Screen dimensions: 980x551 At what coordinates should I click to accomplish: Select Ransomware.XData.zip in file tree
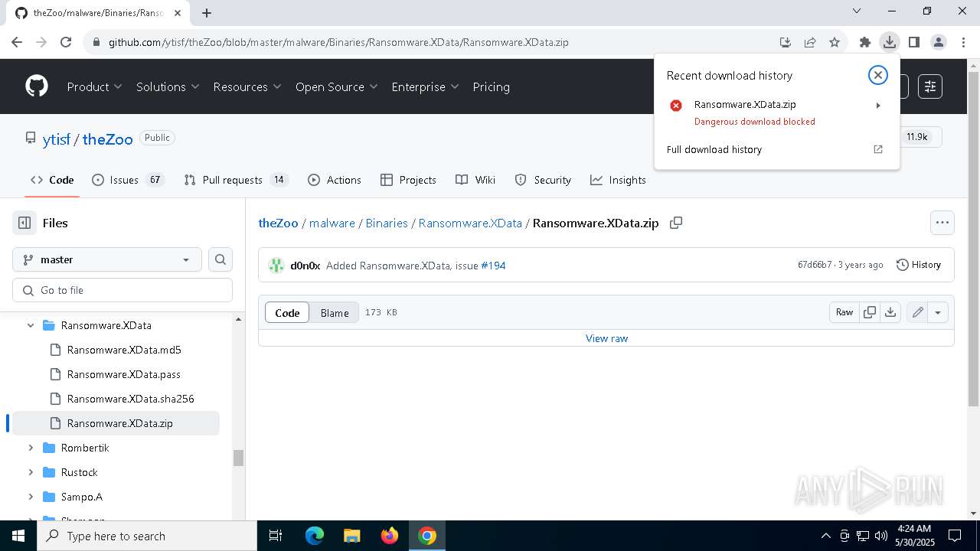[x=116, y=423]
